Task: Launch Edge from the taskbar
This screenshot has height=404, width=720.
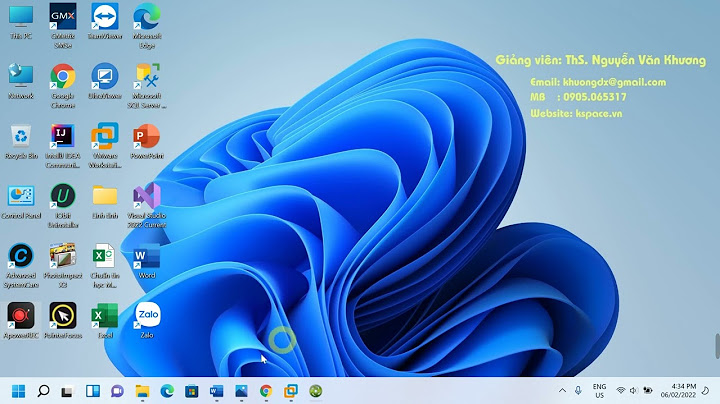Action: pos(167,391)
